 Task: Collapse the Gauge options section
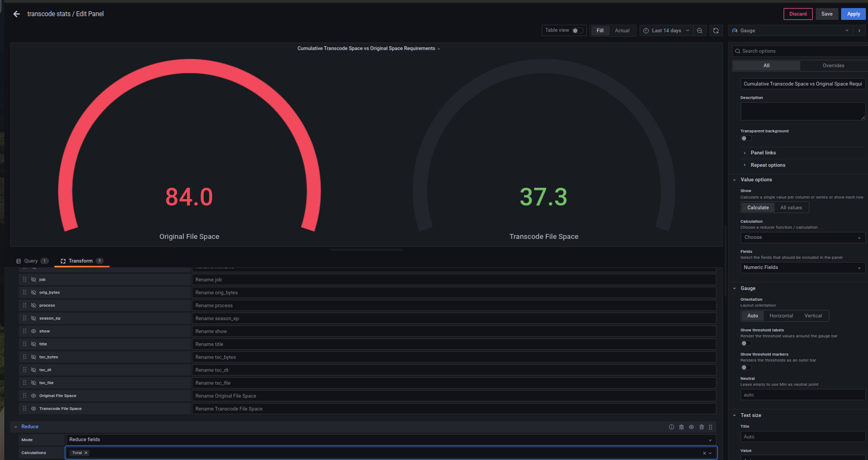click(x=748, y=288)
